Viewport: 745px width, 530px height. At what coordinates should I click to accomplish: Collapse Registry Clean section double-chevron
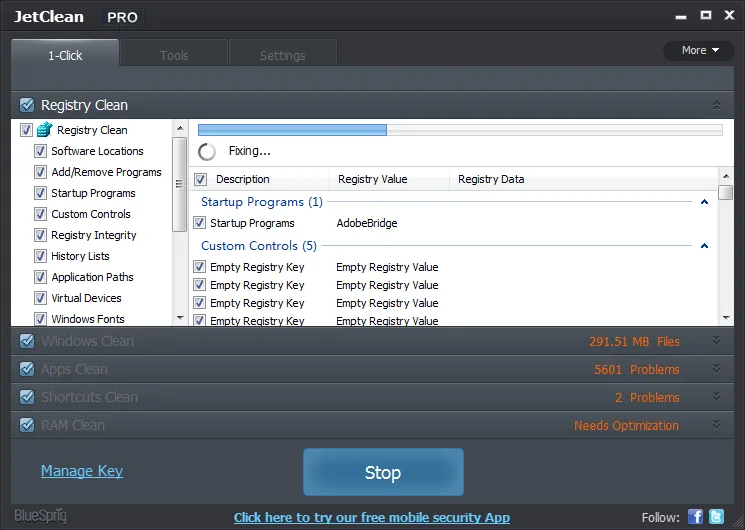click(x=716, y=105)
